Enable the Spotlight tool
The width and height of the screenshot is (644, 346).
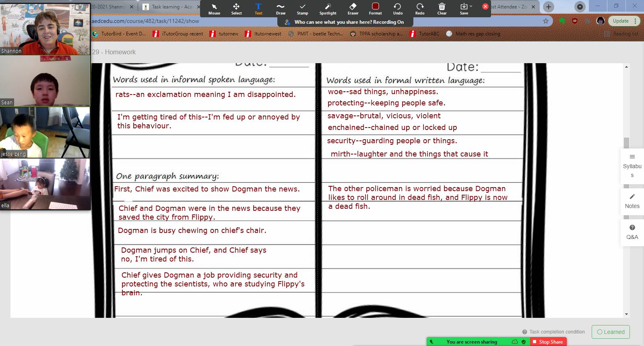328,8
